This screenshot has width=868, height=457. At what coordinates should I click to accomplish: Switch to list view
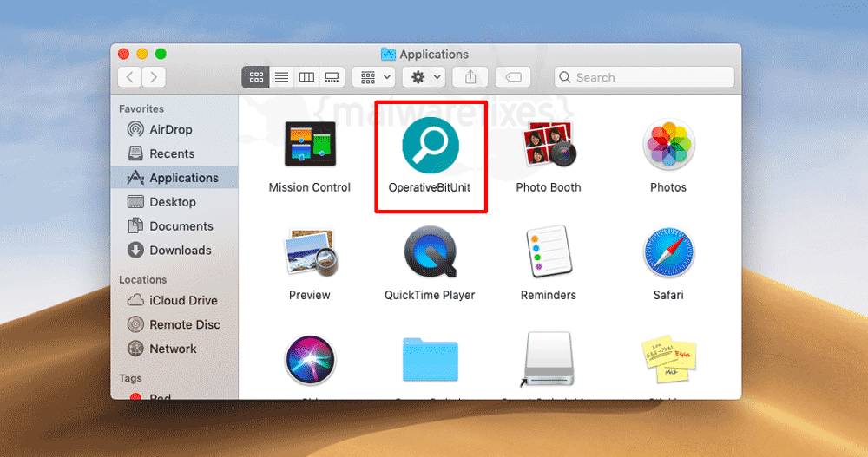click(281, 77)
